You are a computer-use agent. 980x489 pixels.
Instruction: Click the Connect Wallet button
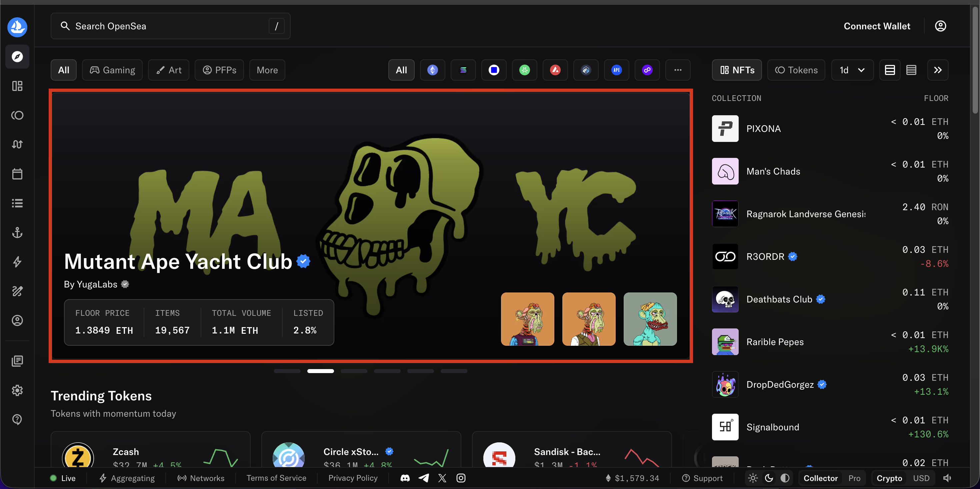coord(877,26)
